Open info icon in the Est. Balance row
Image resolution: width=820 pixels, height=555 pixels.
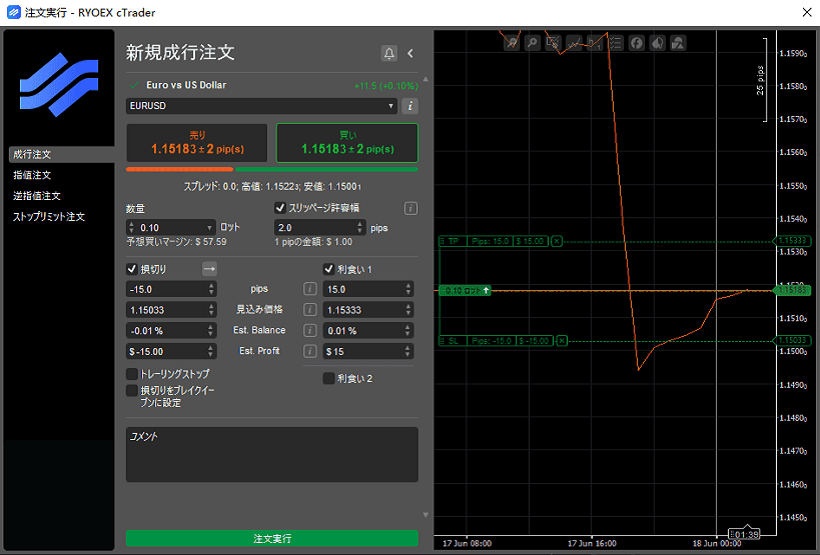(310, 330)
